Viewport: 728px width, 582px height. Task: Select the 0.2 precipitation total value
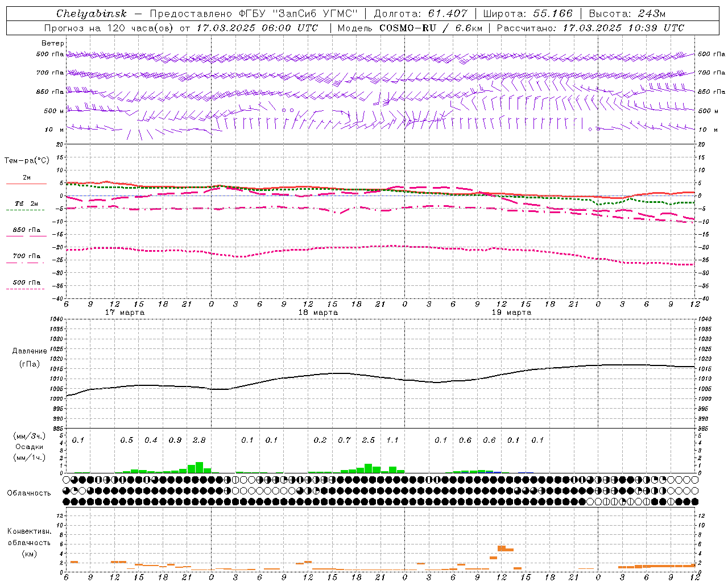click(x=320, y=440)
